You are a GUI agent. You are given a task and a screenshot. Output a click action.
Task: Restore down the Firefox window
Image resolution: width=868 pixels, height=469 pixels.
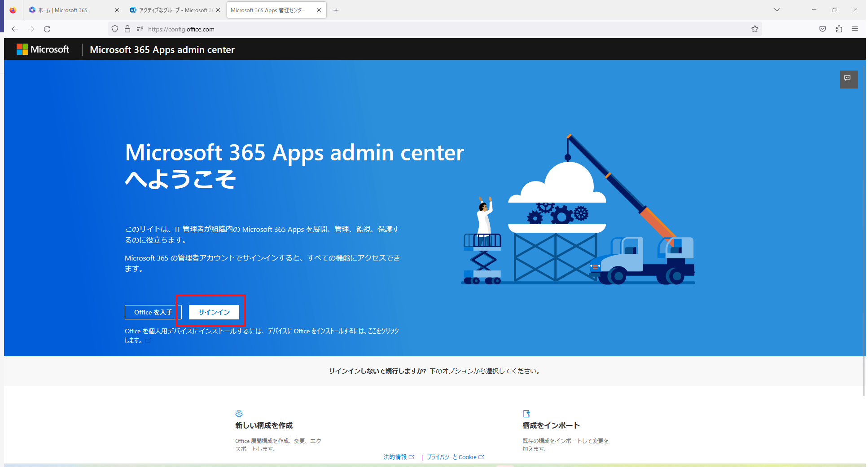pos(835,10)
